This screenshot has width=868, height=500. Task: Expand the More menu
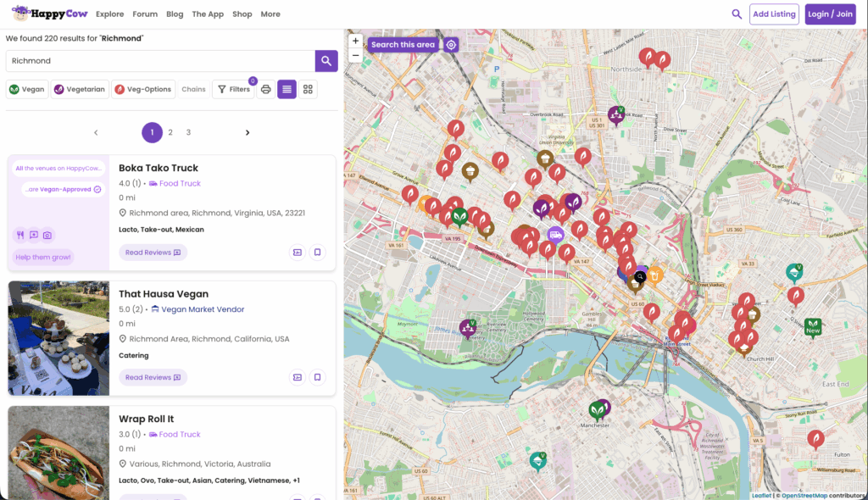point(270,14)
